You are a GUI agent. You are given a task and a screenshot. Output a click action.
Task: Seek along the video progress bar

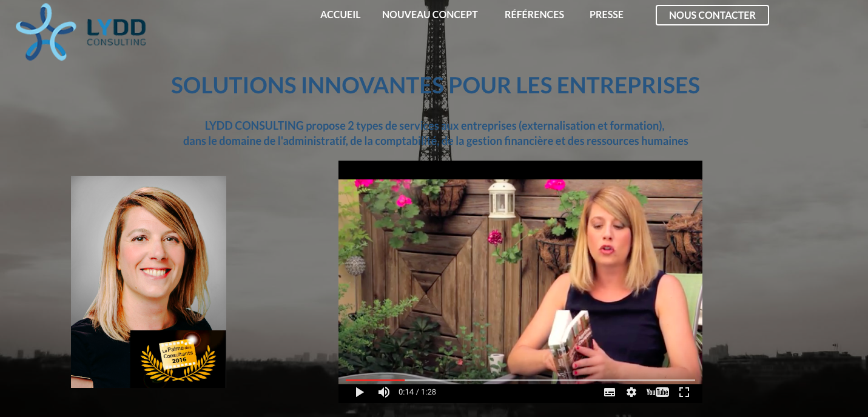point(520,380)
